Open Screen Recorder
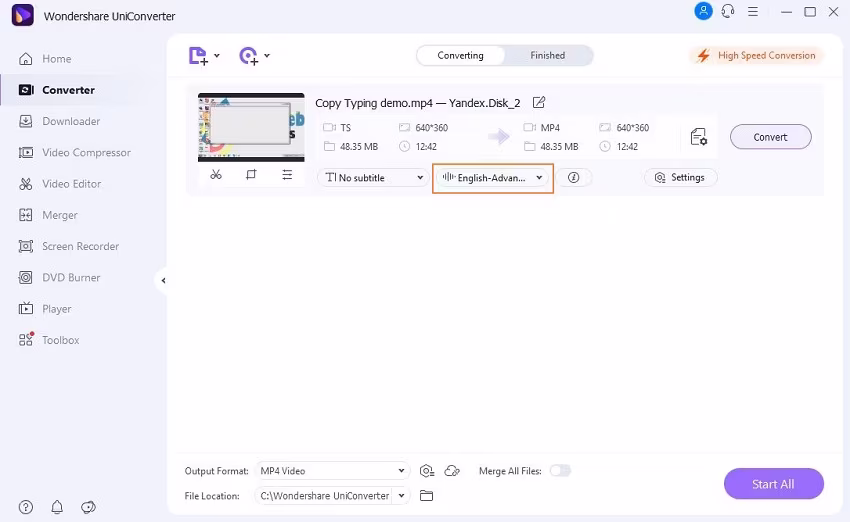Viewport: 850px width, 522px height. (x=80, y=247)
